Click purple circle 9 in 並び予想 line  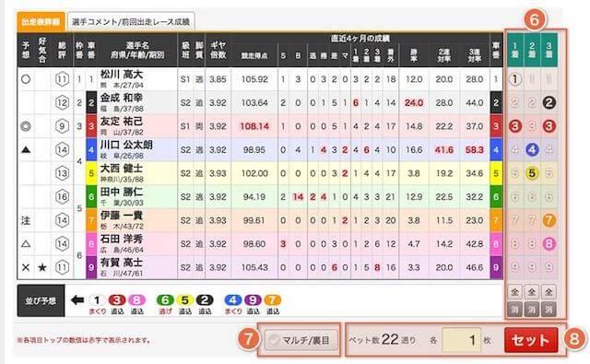[x=253, y=300]
